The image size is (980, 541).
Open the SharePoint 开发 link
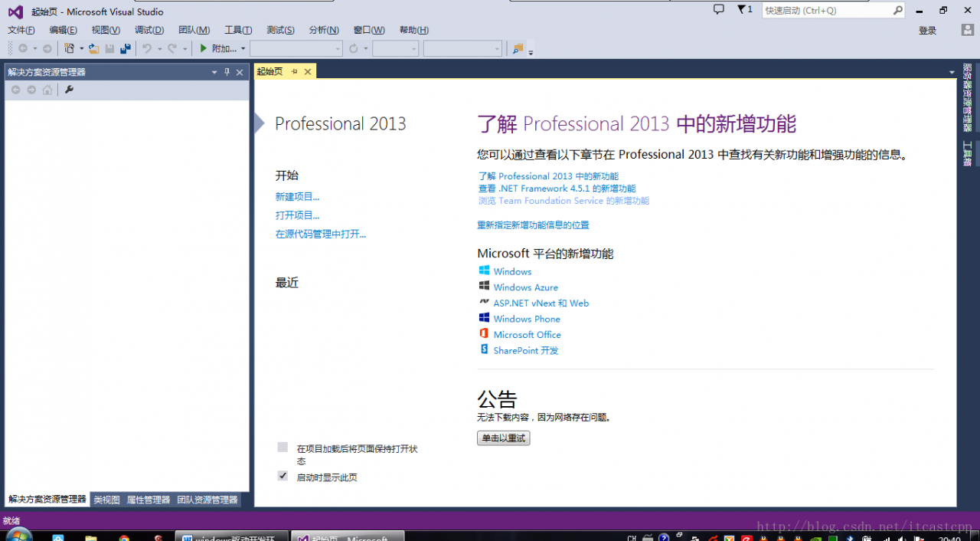pos(526,350)
